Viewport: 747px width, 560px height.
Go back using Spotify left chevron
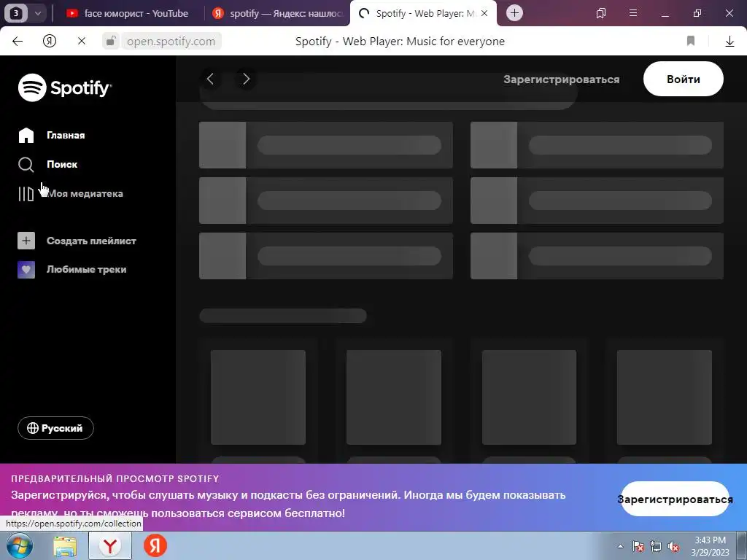point(210,79)
